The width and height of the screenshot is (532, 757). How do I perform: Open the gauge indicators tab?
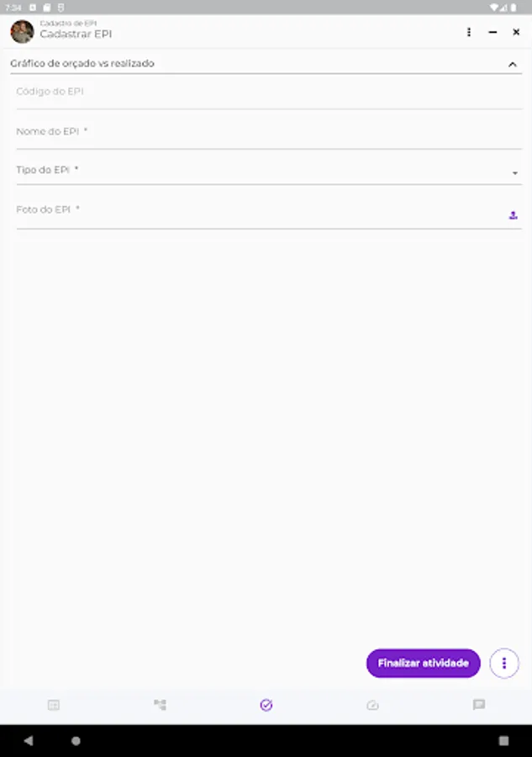click(373, 705)
